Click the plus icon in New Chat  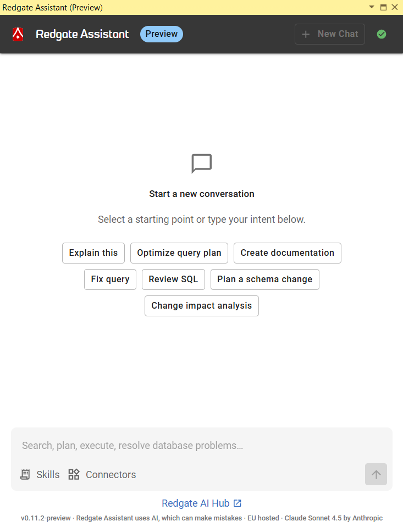click(x=306, y=34)
